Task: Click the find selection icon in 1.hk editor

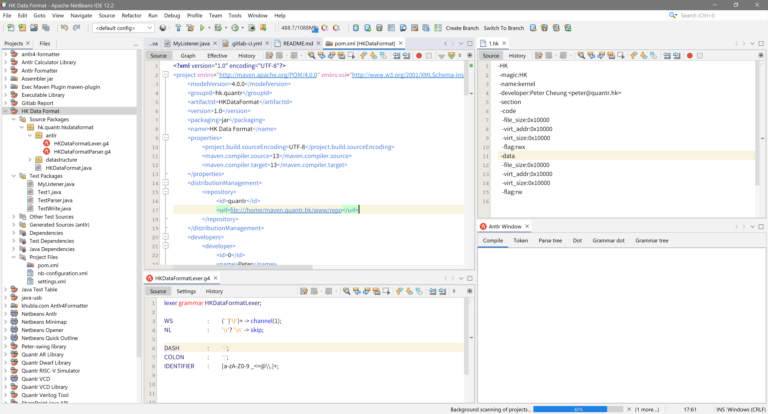Action: 581,56
